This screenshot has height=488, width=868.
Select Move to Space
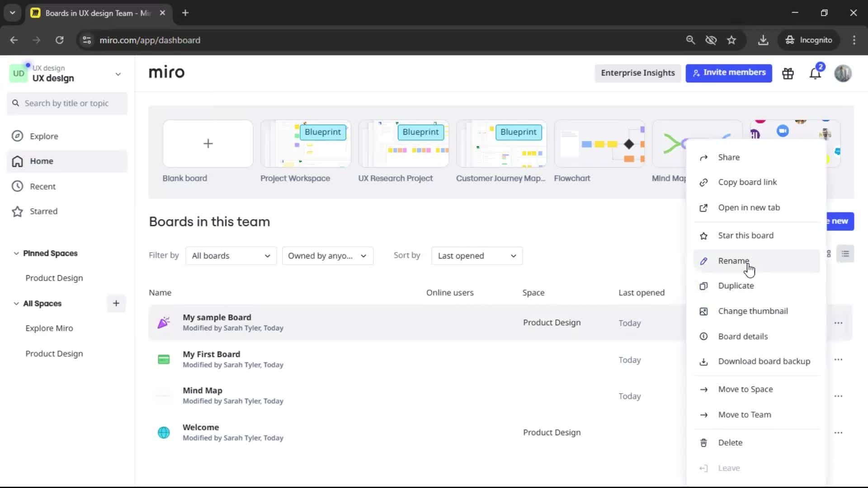pyautogui.click(x=756, y=389)
